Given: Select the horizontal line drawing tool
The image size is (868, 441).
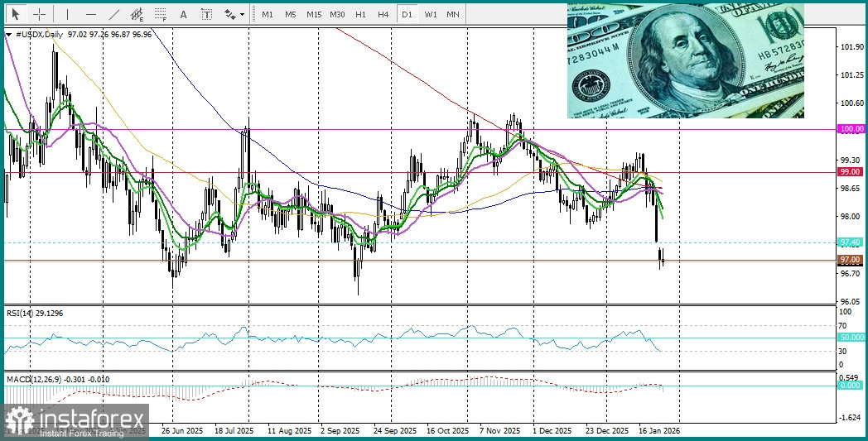Looking at the screenshot, I should click(x=91, y=14).
